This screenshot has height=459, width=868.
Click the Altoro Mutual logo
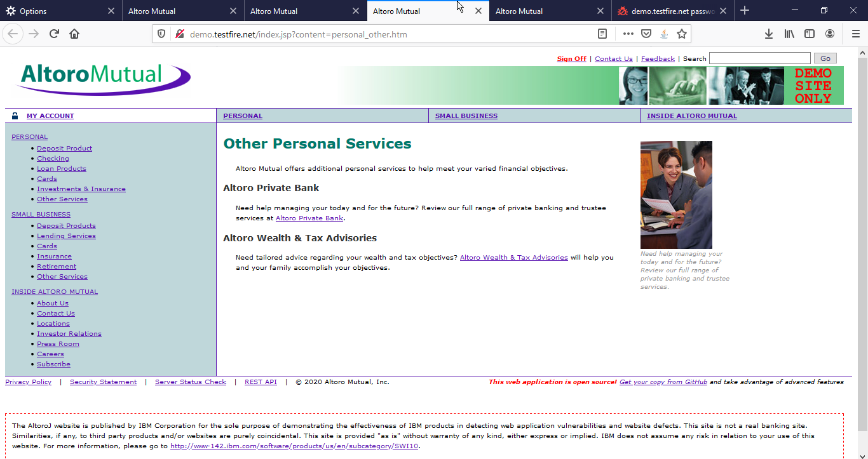pyautogui.click(x=103, y=79)
